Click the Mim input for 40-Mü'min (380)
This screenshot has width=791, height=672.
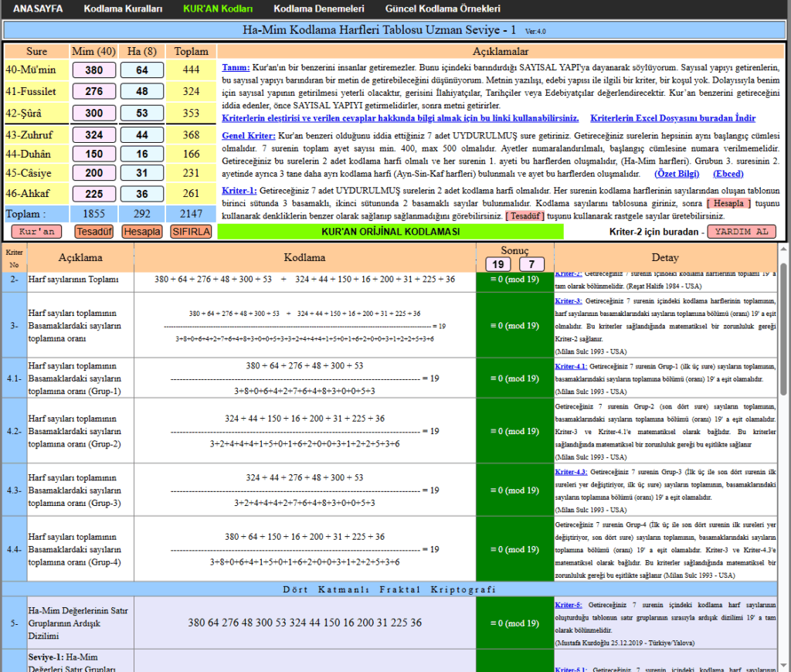pos(93,70)
